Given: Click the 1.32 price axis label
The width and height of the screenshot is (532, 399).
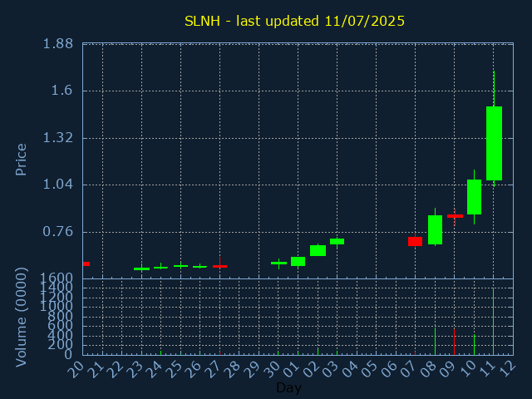Looking at the screenshot, I should point(57,138).
